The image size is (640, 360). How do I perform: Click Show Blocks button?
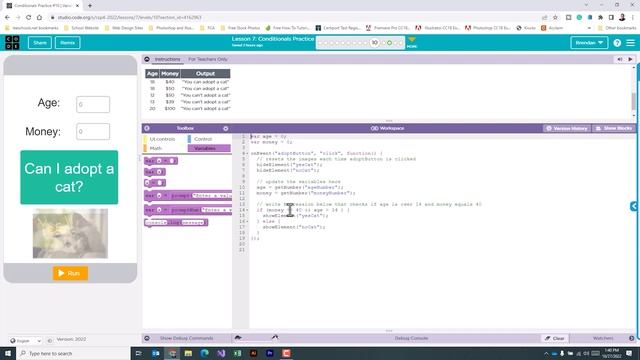click(x=614, y=128)
